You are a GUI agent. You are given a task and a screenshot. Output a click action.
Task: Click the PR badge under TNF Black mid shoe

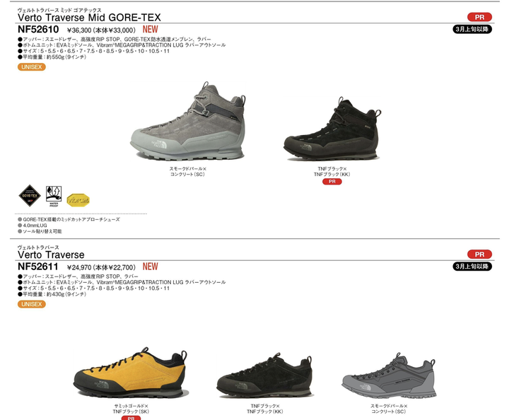pos(332,182)
